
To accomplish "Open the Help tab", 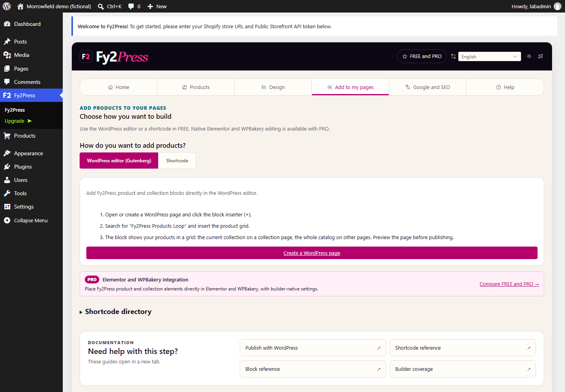I will point(505,87).
